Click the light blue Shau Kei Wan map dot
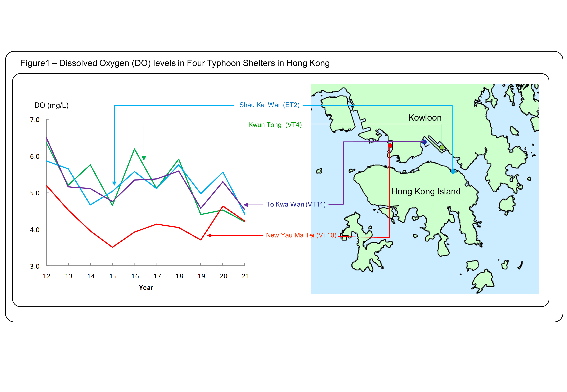This screenshot has width=567, height=392. pyautogui.click(x=453, y=171)
